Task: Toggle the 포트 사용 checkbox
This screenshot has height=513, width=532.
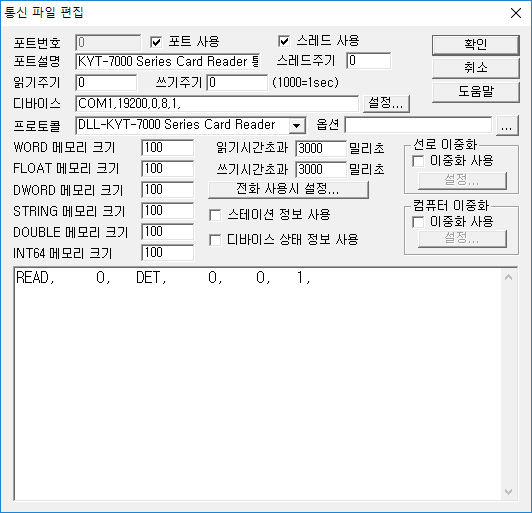Action: [x=156, y=42]
